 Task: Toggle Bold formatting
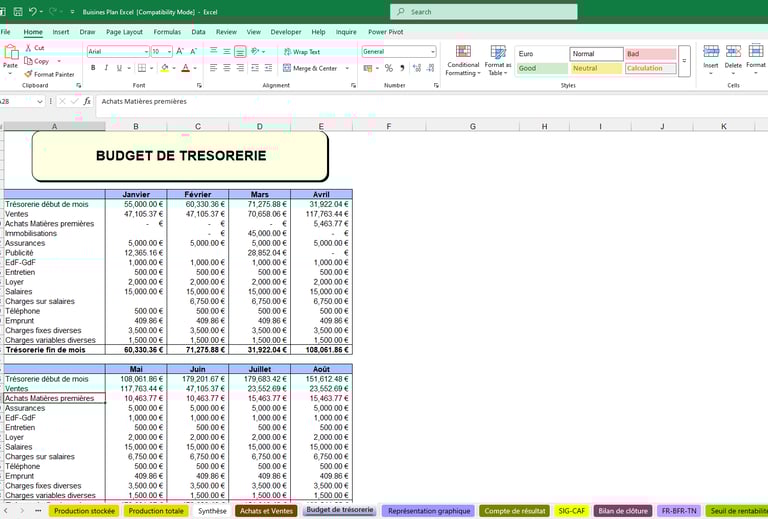pyautogui.click(x=93, y=68)
